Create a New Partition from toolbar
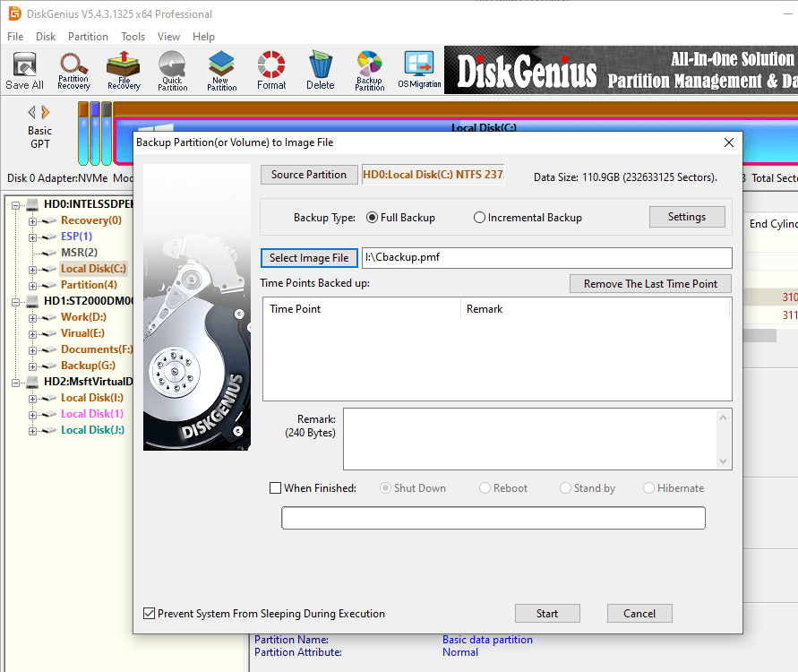Screen dimensions: 798x672 pos(221,71)
